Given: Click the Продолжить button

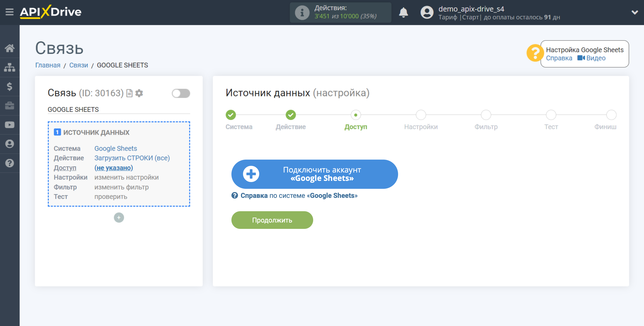Looking at the screenshot, I should (x=272, y=220).
